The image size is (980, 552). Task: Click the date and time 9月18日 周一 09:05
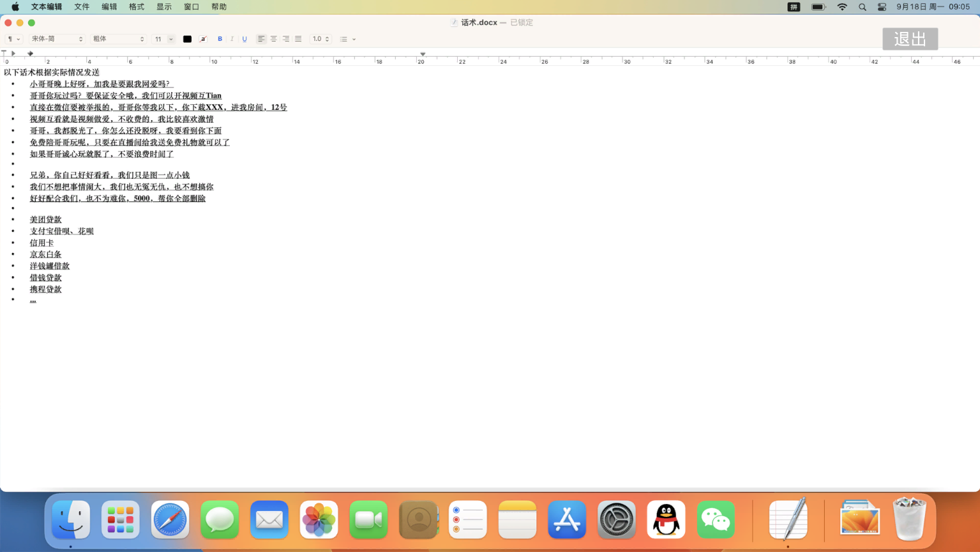point(933,7)
